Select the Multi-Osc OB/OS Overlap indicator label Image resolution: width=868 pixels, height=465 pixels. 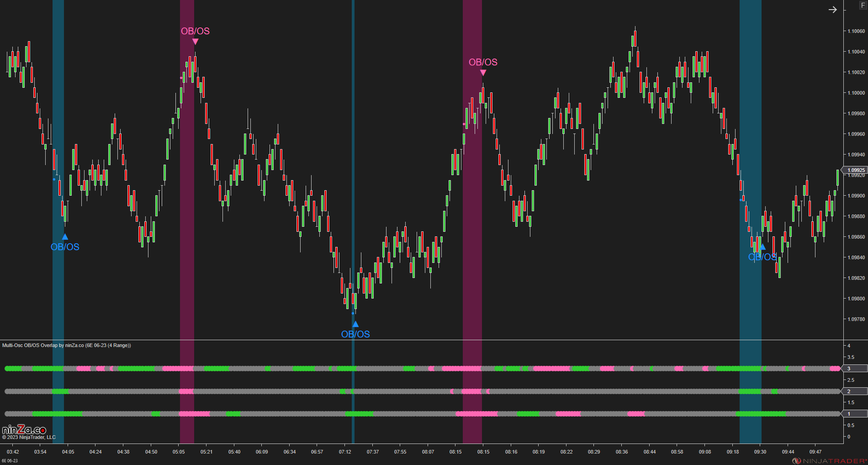click(66, 345)
